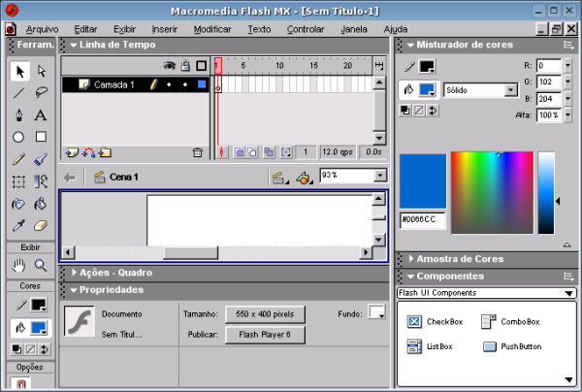Choose the Lasso tool
Image resolution: width=582 pixels, height=392 pixels.
pyautogui.click(x=41, y=93)
